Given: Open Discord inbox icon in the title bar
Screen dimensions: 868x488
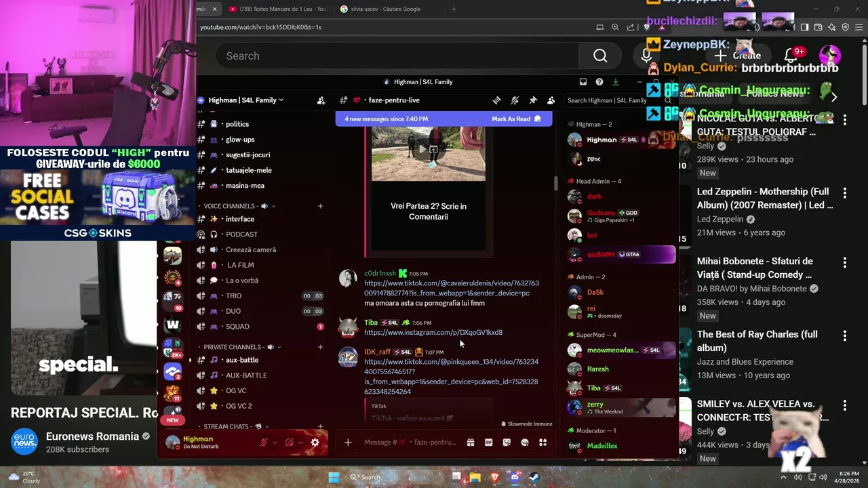Looking at the screenshot, I should pos(583,82).
